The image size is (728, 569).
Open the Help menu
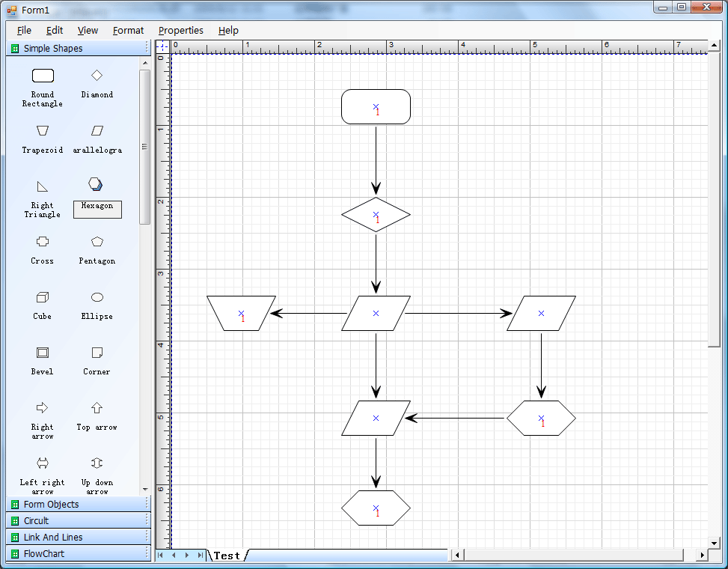coord(228,30)
